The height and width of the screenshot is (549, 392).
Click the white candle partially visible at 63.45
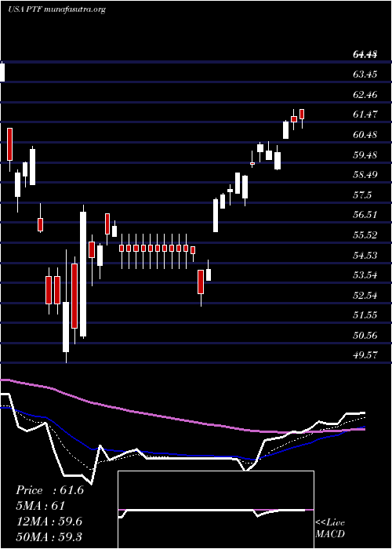(x=2, y=72)
